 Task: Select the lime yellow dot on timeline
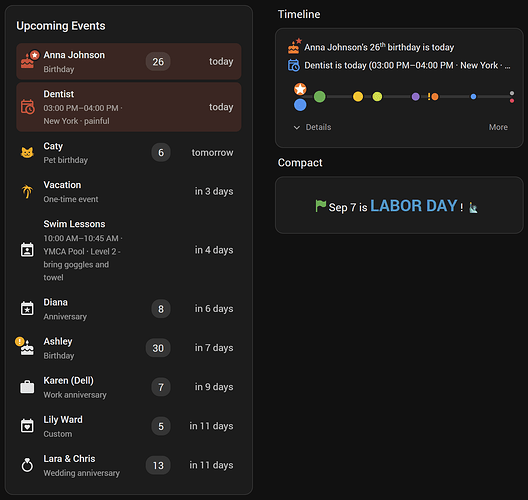(x=377, y=97)
